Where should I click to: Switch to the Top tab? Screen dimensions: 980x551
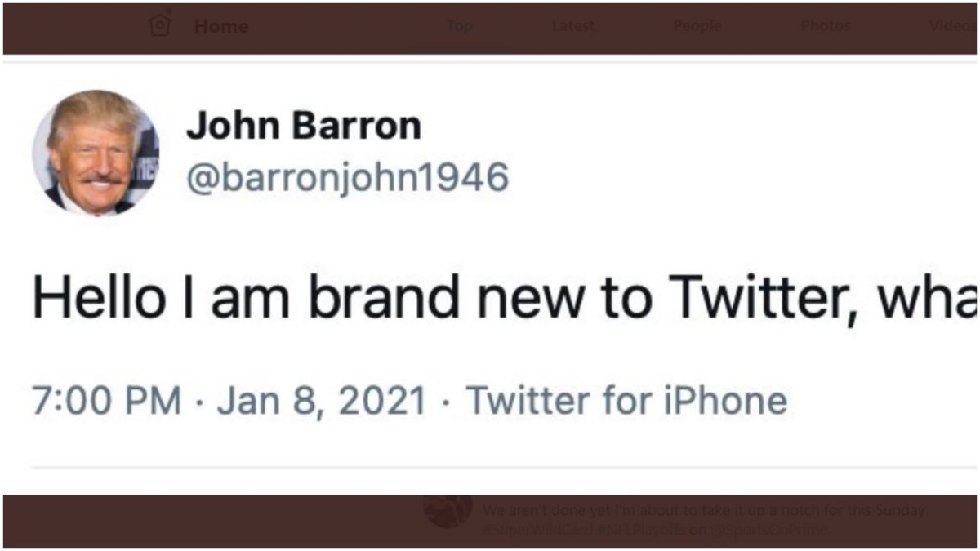pos(459,26)
